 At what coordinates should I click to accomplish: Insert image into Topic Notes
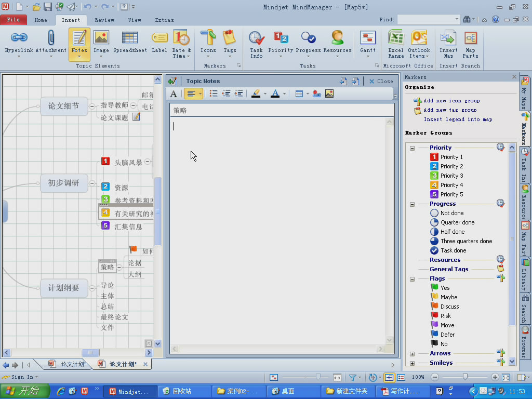point(329,94)
